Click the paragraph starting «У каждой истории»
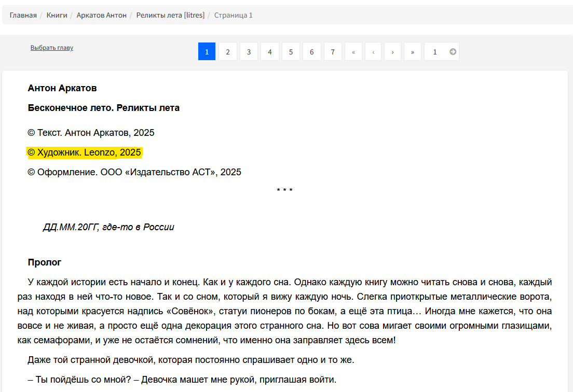 284,311
